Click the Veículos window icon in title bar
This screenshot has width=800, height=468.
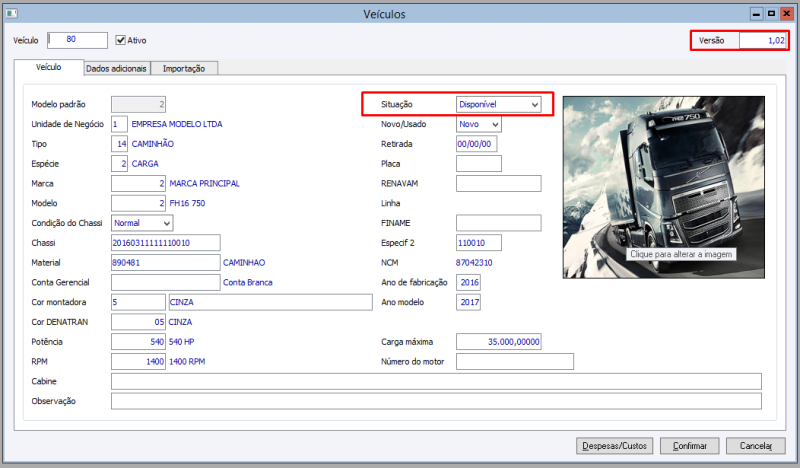click(x=12, y=13)
